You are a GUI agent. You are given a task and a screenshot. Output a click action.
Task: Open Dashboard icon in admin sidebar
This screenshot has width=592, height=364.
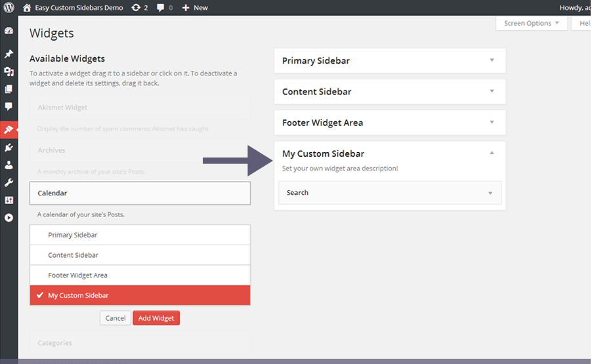9,31
